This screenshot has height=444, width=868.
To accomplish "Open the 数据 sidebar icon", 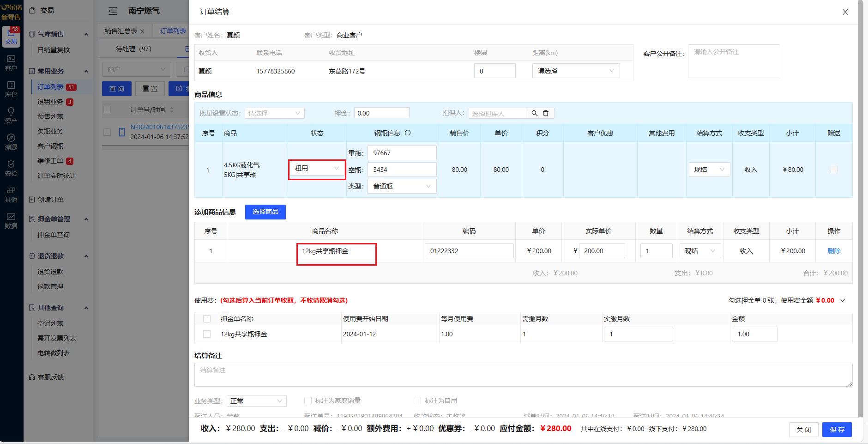I will coord(11,221).
